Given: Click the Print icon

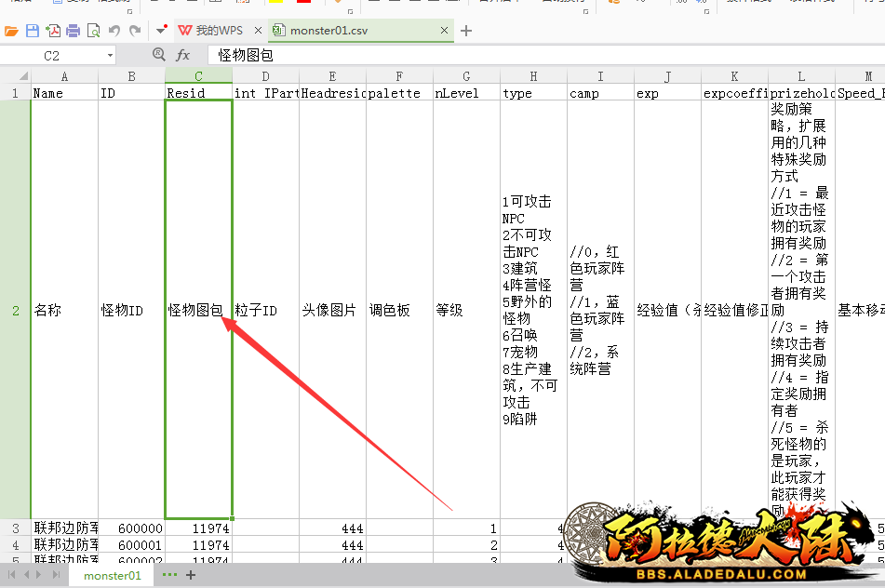Looking at the screenshot, I should pos(73,31).
